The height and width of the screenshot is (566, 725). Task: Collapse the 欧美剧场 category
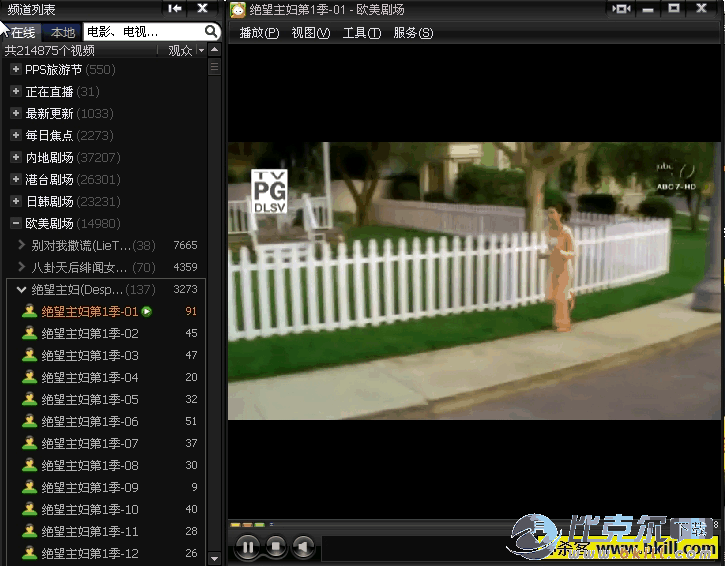(15, 224)
